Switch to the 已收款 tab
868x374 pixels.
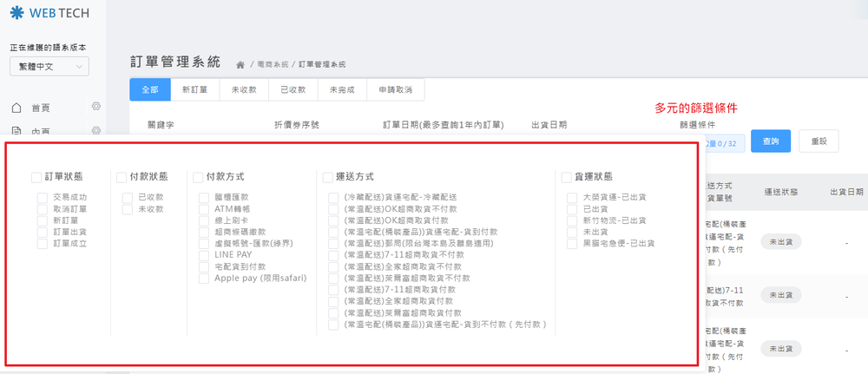(293, 89)
